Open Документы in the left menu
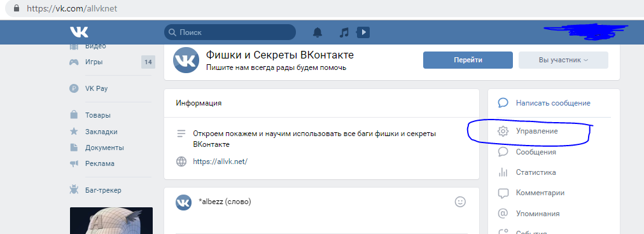This screenshot has width=644, height=234. 104,148
